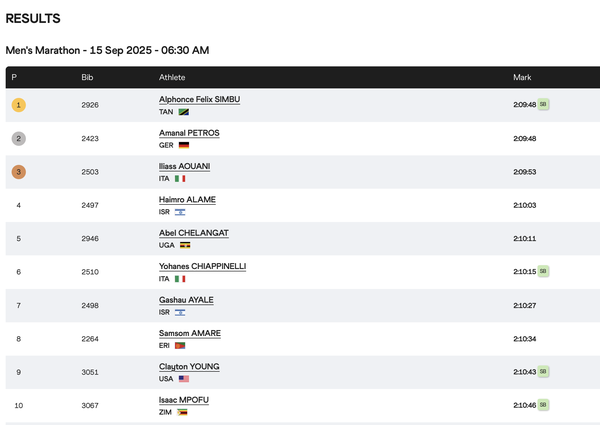The image size is (600, 425).
Task: Click the SB badge beside 2:10:43
Action: [543, 371]
